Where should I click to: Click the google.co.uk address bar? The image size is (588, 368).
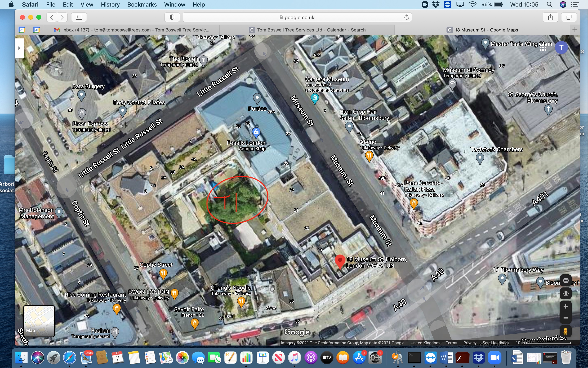297,17
